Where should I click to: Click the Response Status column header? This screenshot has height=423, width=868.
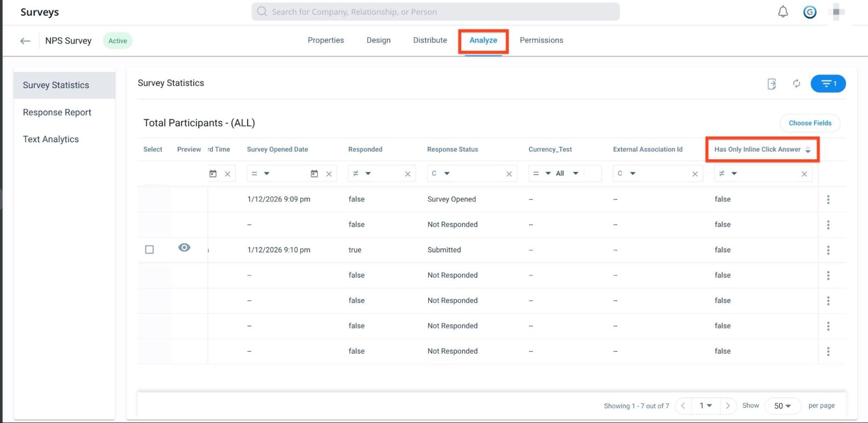pos(452,149)
